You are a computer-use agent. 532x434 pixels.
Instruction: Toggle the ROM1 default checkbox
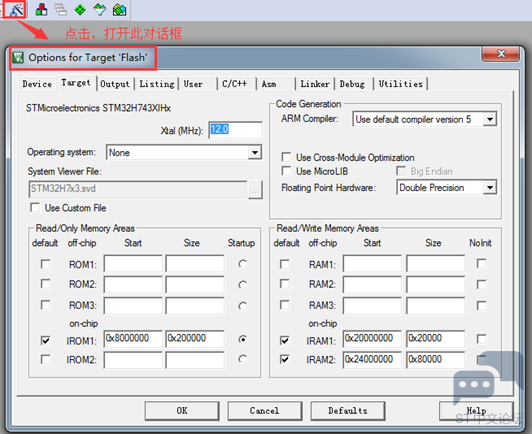point(45,264)
